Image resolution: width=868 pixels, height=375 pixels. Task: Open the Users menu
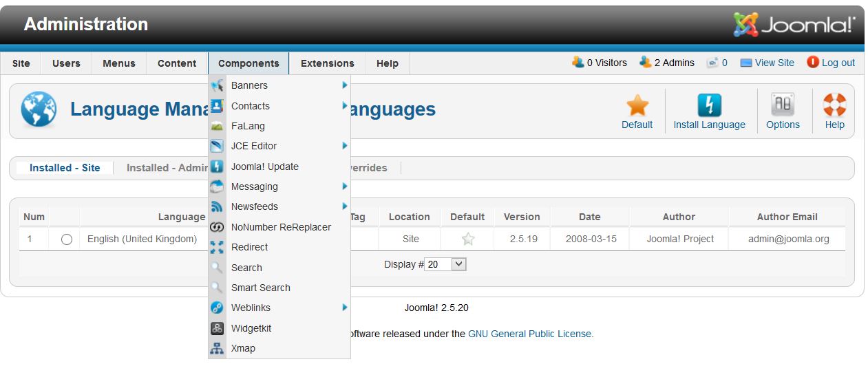tap(66, 63)
